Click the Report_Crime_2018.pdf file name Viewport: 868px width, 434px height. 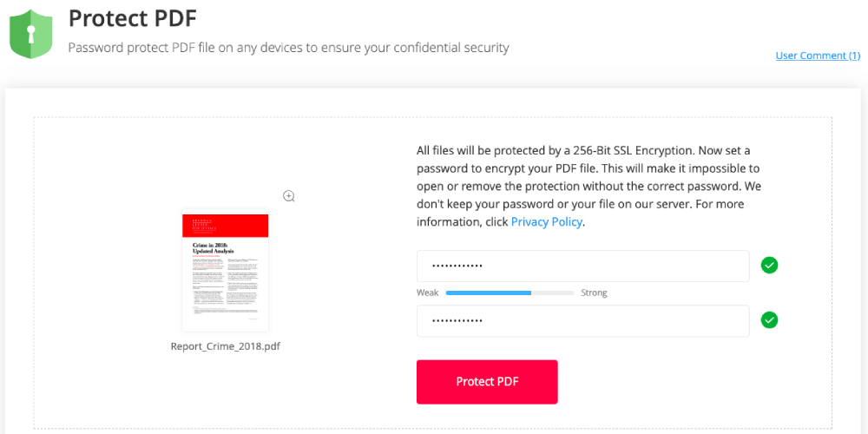(226, 346)
